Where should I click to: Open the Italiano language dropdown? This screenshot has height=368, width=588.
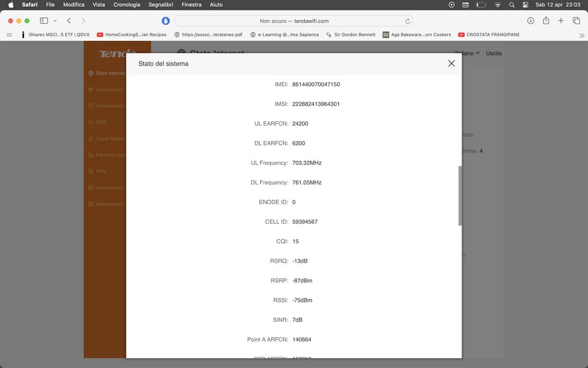467,53
